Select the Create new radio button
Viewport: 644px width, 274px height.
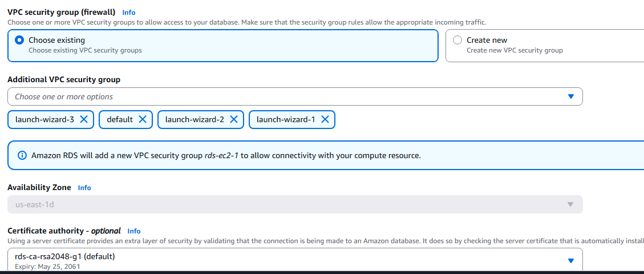click(x=457, y=41)
